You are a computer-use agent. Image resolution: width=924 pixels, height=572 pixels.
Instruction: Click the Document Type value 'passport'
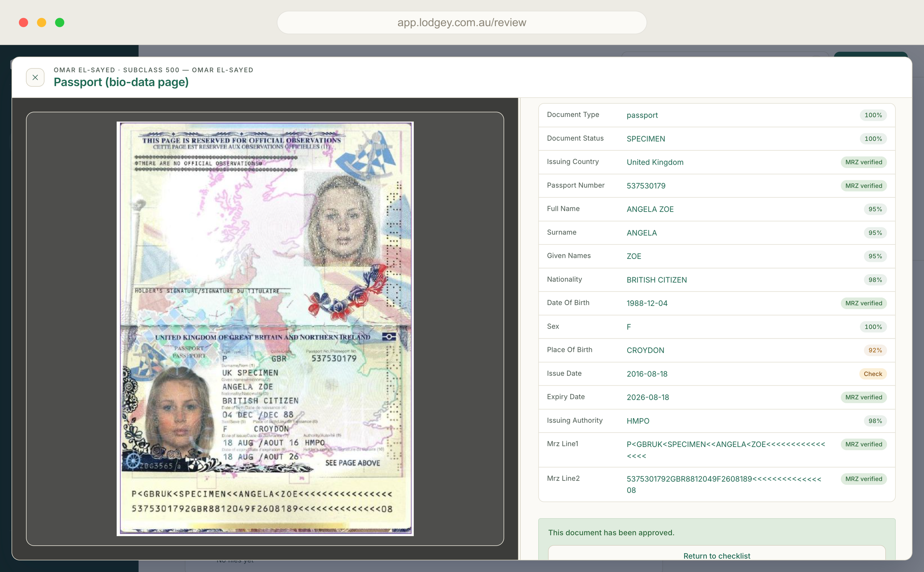642,115
